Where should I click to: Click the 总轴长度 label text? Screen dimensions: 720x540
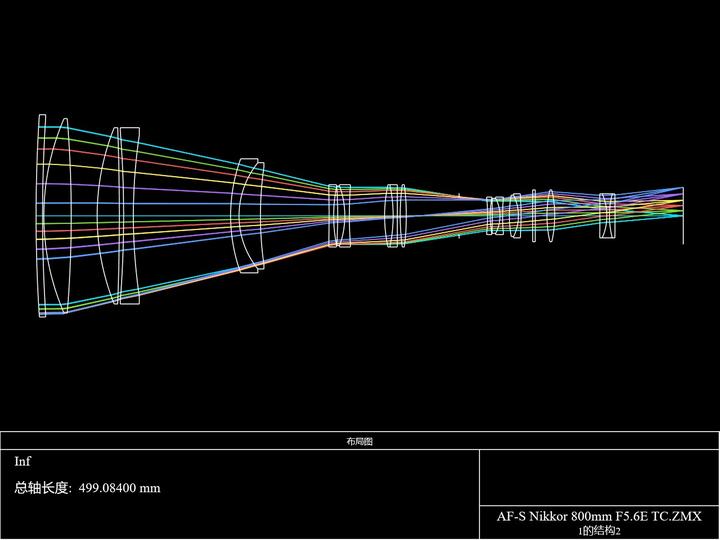[42, 488]
